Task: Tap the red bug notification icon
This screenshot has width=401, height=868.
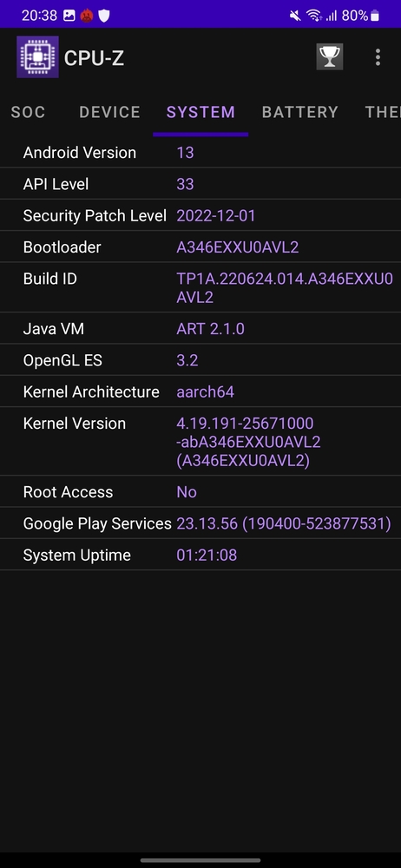Action: [87, 16]
